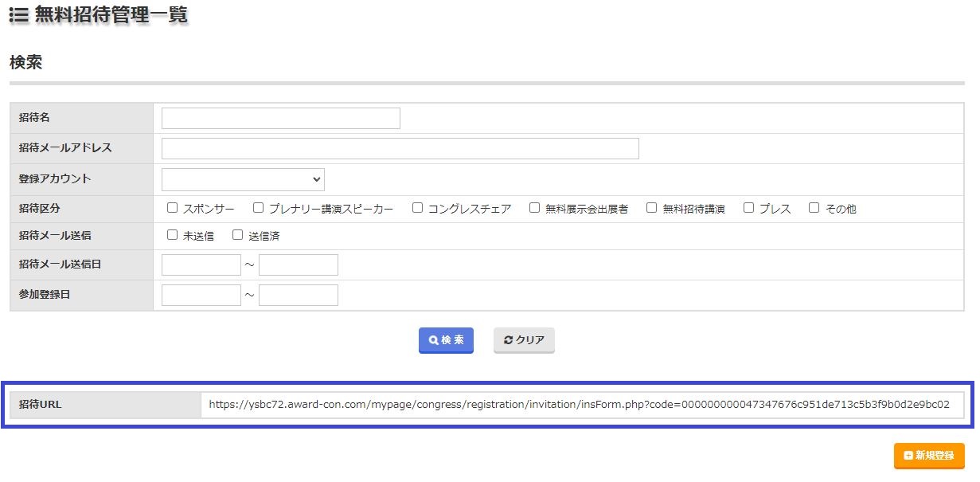
Task: Click the 検索 search button
Action: pos(446,340)
